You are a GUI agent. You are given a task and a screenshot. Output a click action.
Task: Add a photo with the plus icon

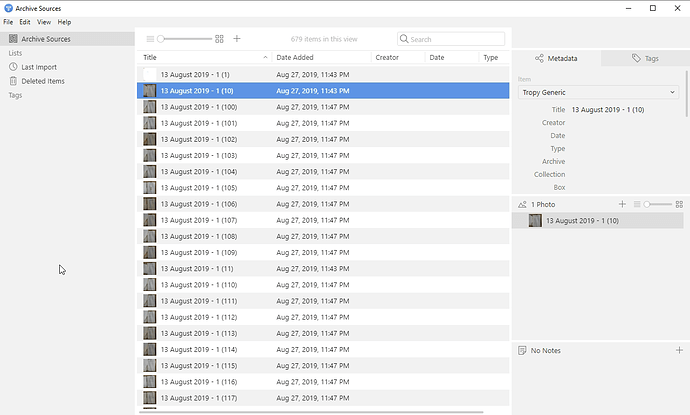click(622, 204)
